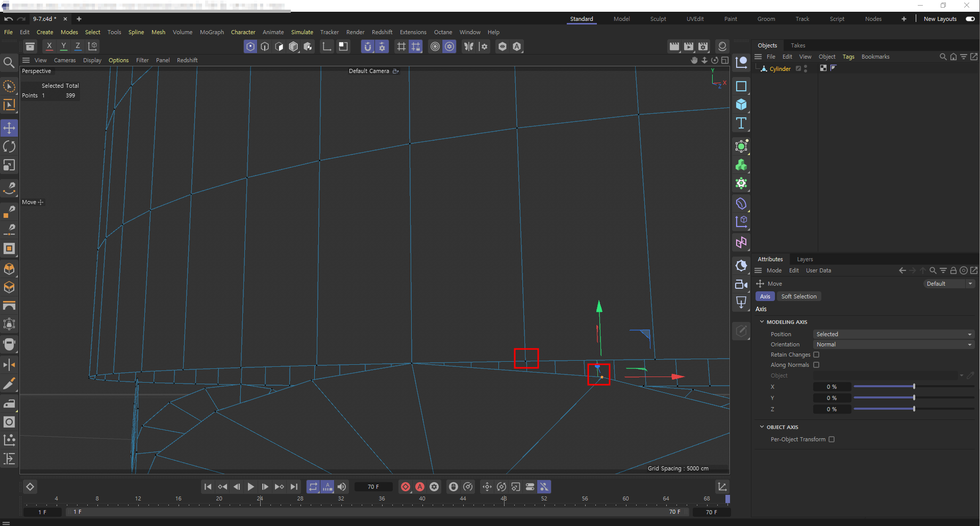Switch to the UVEdit layout tab
The height and width of the screenshot is (526, 980).
(x=695, y=19)
